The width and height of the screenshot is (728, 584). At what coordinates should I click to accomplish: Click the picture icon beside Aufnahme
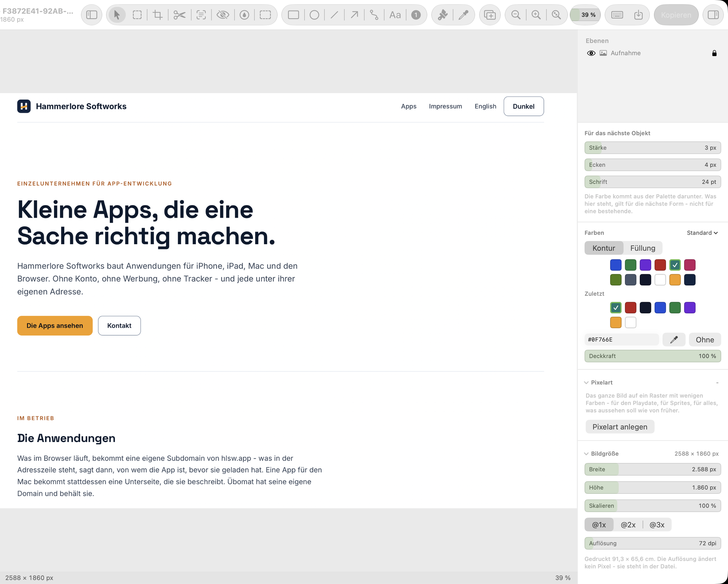pos(603,53)
